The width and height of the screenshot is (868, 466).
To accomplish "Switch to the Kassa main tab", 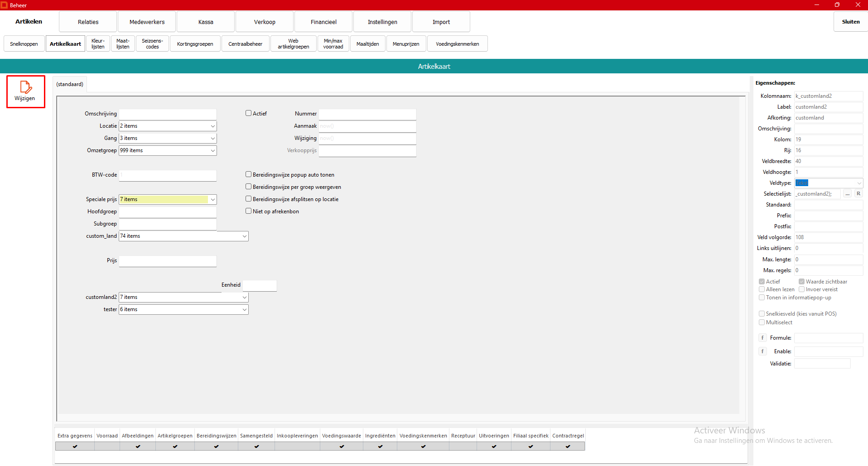I will click(x=206, y=22).
